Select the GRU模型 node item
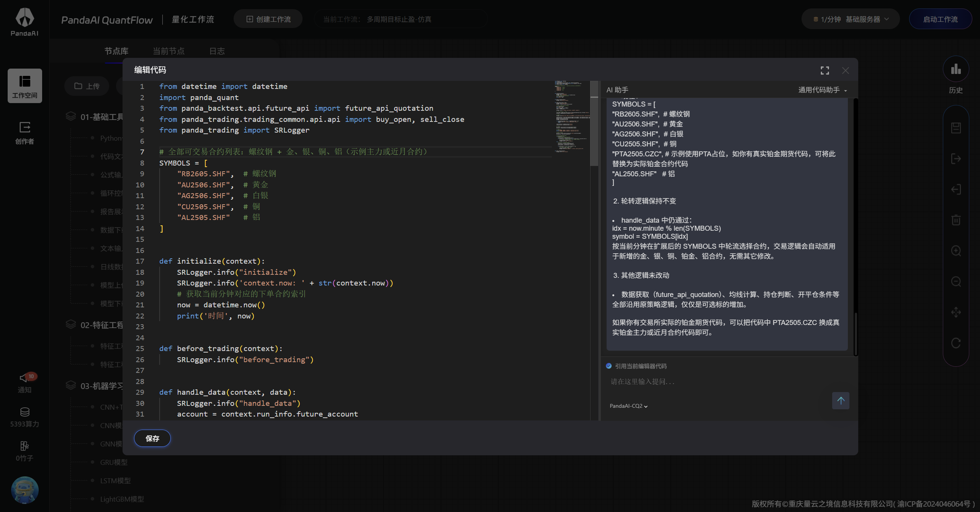The width and height of the screenshot is (980, 512). click(x=114, y=463)
